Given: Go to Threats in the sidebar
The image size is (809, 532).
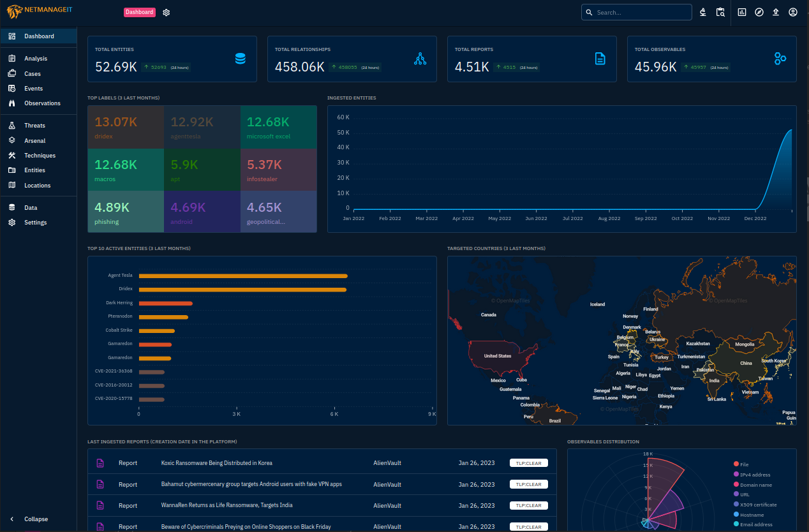Looking at the screenshot, I should (34, 126).
